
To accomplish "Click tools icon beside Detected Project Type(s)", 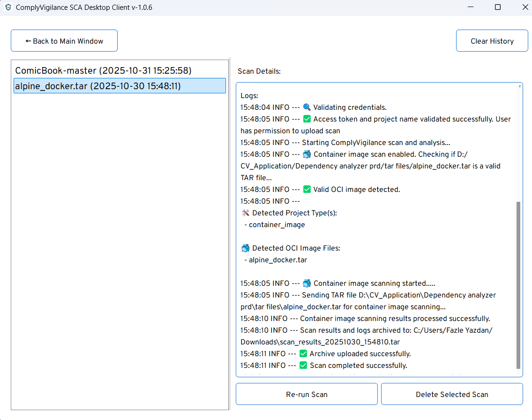I will tap(245, 213).
